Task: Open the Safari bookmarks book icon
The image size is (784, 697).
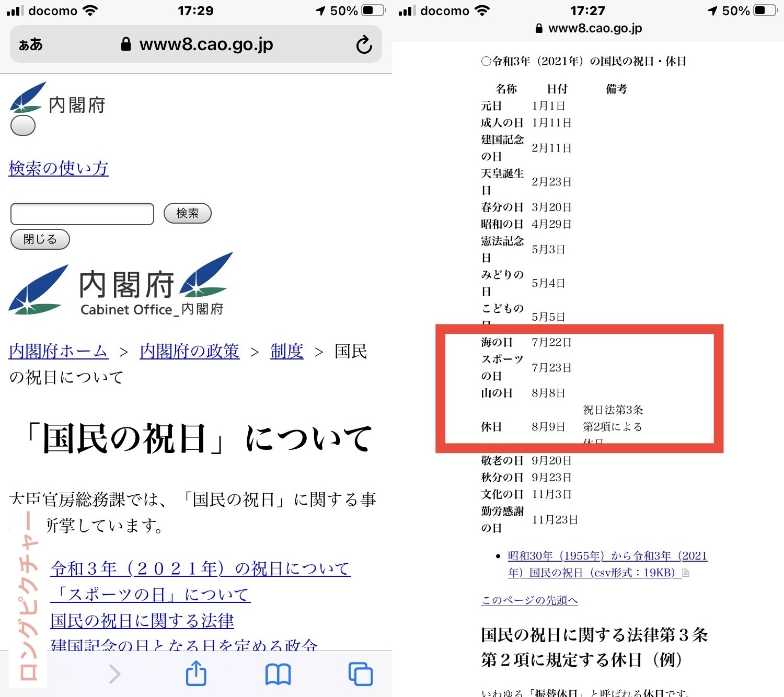Action: pos(278,674)
